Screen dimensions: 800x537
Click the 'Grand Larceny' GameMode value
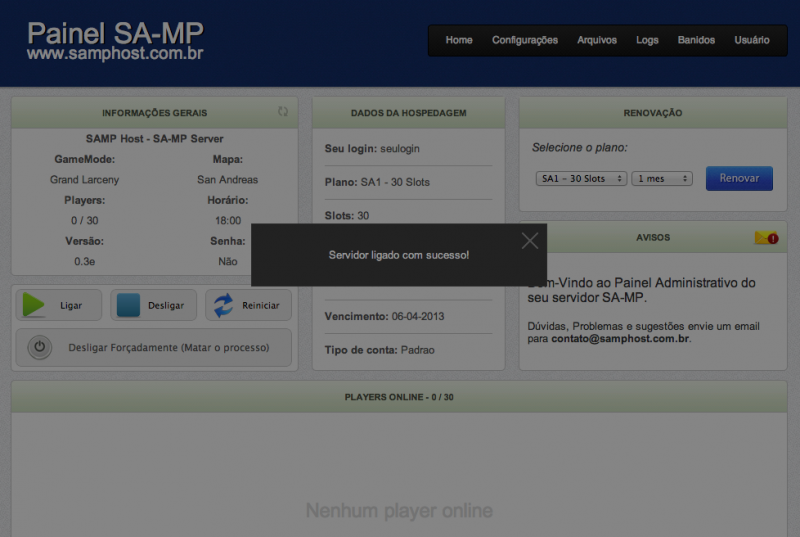tap(84, 180)
